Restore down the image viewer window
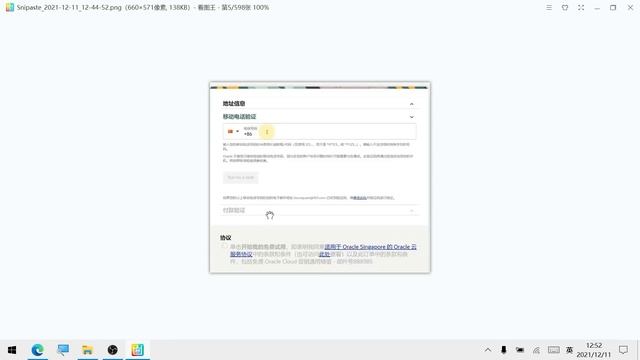 [613, 7]
